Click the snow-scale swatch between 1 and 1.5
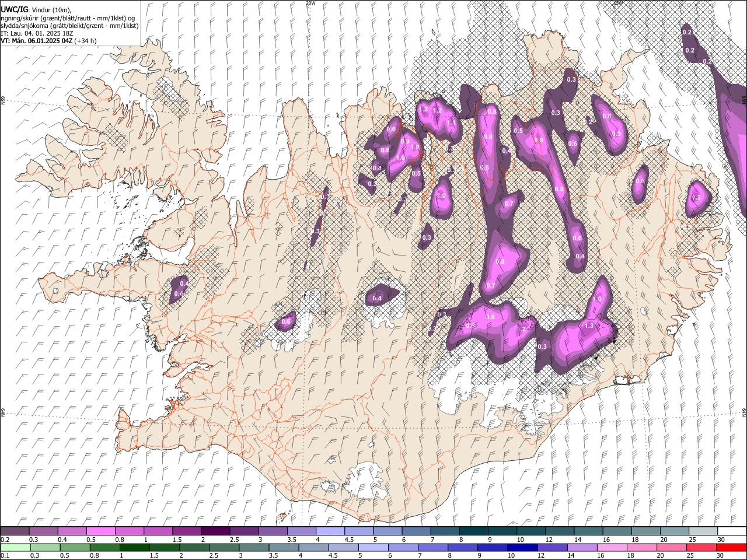Screen dimensions: 747x560 [158, 531]
